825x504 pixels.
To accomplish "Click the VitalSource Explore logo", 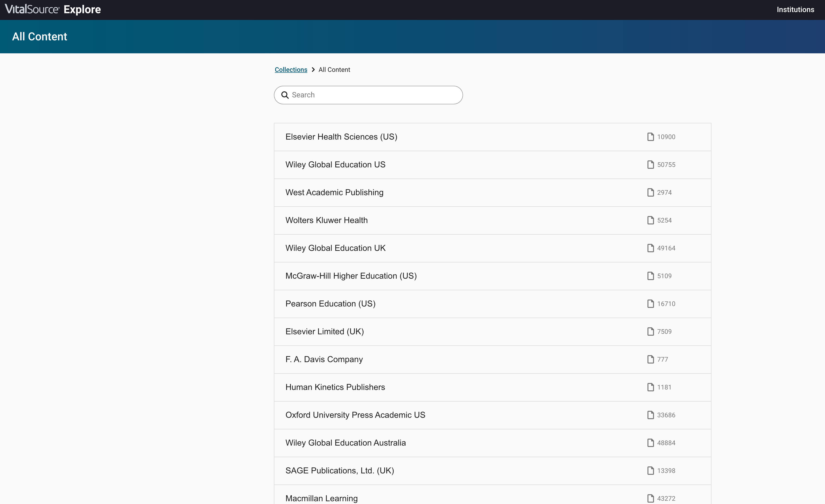I will click(52, 9).
